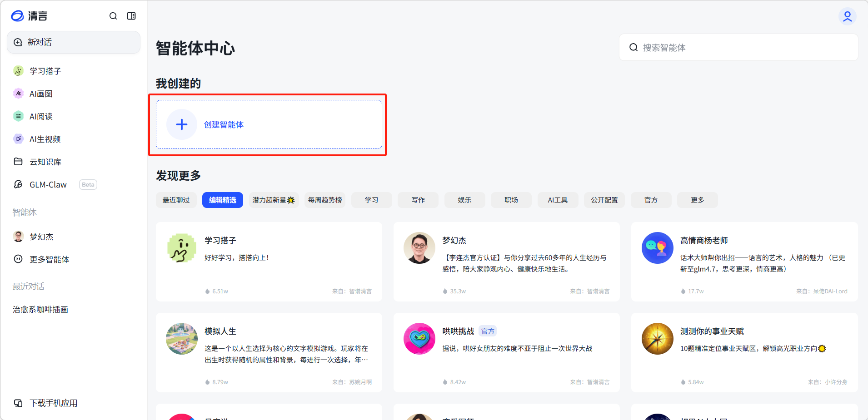
Task: Select AI生视频 in the sidebar
Action: (x=45, y=139)
